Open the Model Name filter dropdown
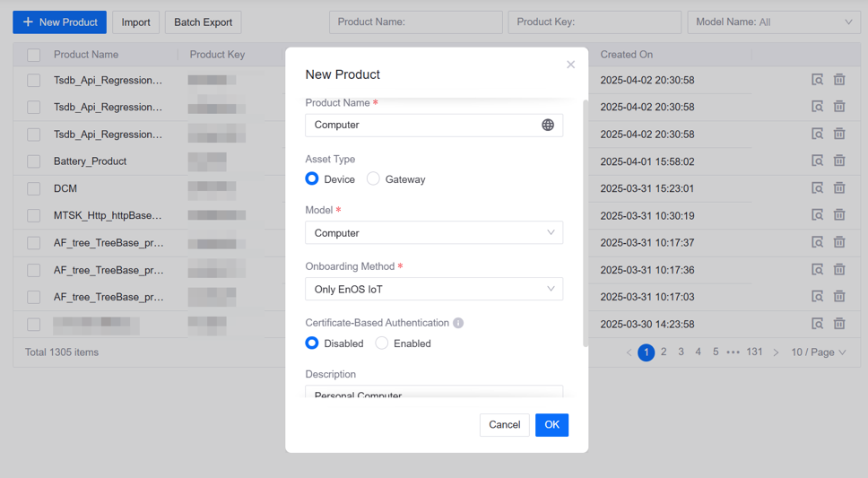The width and height of the screenshot is (868, 478). (773, 22)
